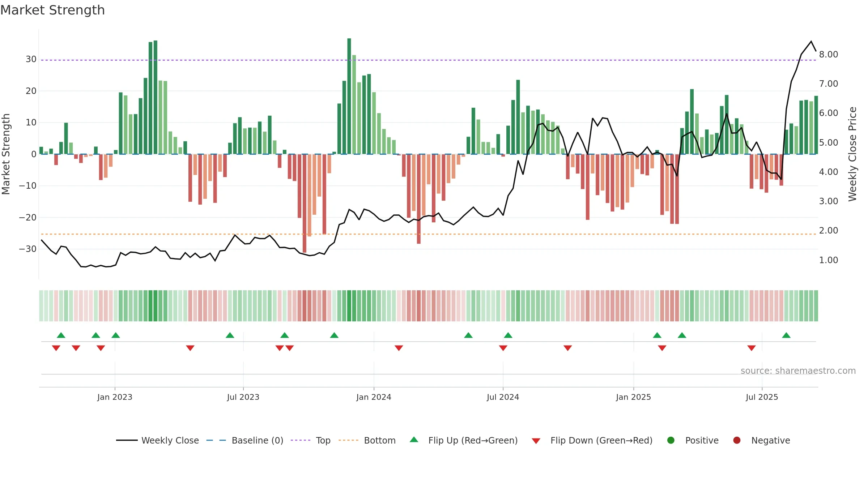Click the red Negative legend dot
Viewport: 868px width, 488px height.
pyautogui.click(x=737, y=440)
